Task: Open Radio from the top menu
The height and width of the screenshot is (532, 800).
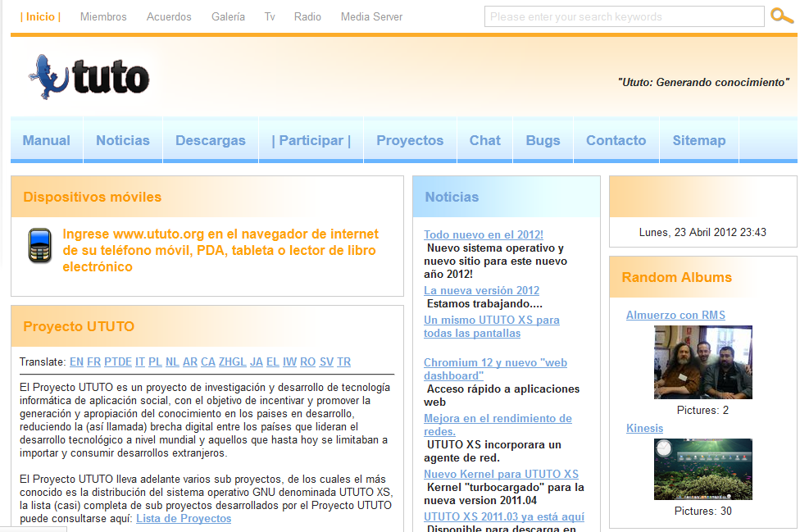Action: point(307,16)
